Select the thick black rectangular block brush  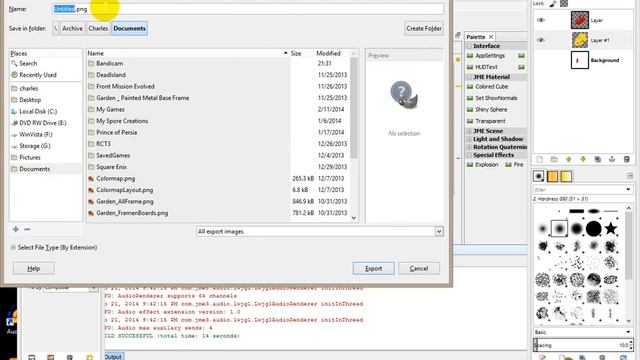[577, 211]
